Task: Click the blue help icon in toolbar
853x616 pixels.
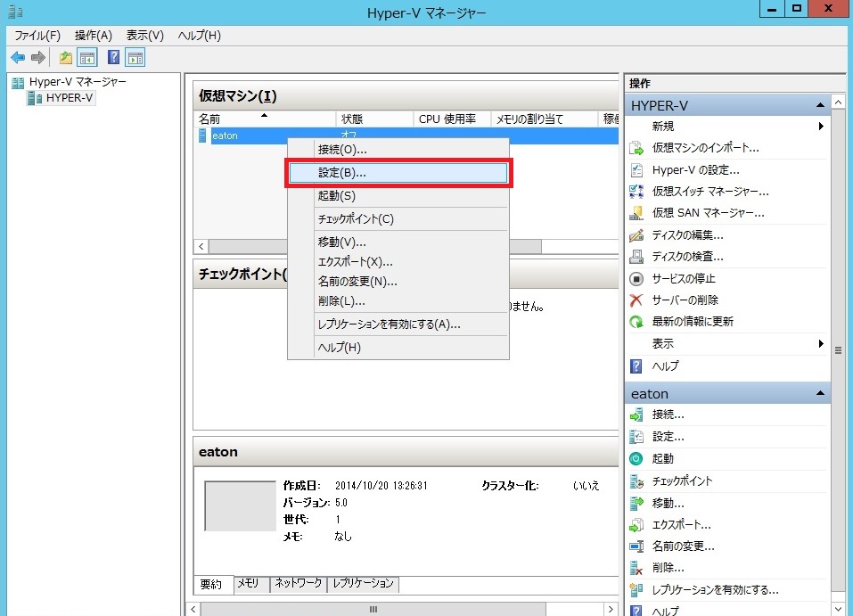Action: 113,58
